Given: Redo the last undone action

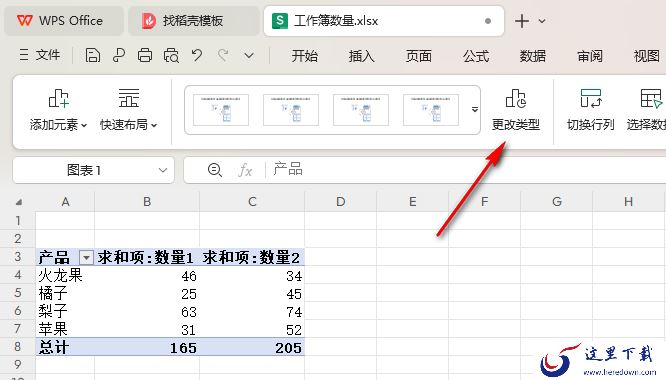Looking at the screenshot, I should pyautogui.click(x=223, y=55).
